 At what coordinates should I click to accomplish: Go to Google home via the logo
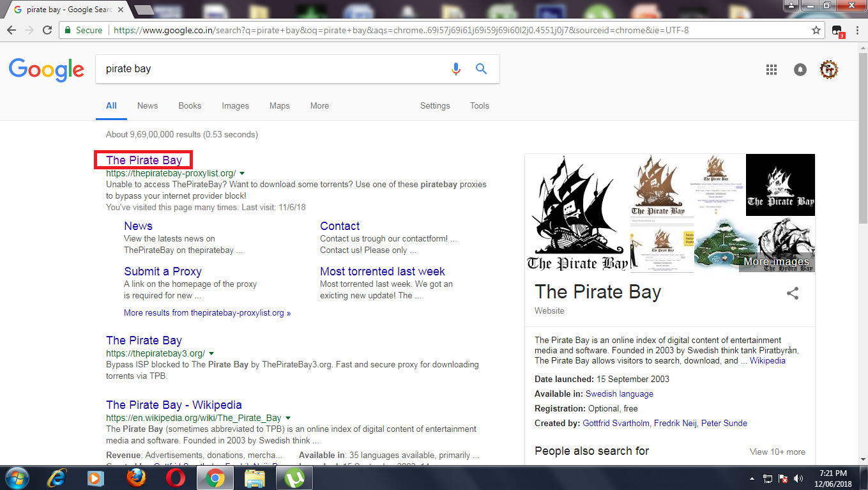click(x=47, y=70)
